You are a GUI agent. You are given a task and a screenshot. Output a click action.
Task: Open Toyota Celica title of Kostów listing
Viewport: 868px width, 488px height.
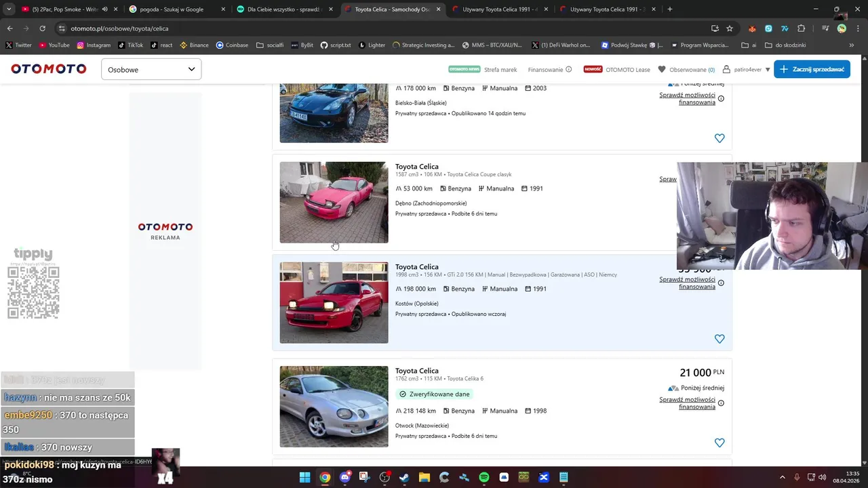(x=416, y=266)
